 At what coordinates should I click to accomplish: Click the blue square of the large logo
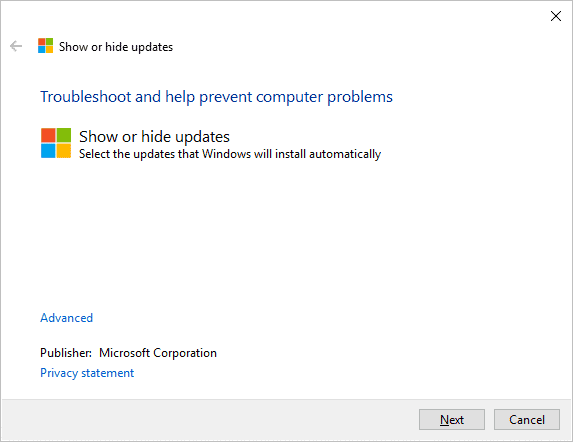(x=48, y=151)
